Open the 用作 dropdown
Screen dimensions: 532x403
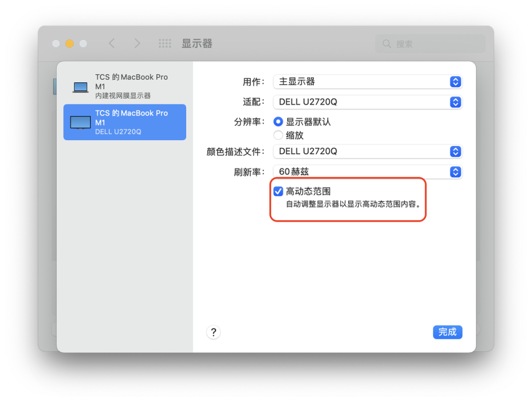pos(367,82)
